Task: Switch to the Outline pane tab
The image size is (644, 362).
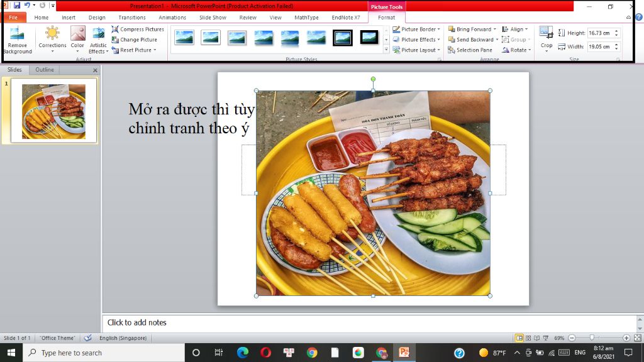Action: click(45, 69)
